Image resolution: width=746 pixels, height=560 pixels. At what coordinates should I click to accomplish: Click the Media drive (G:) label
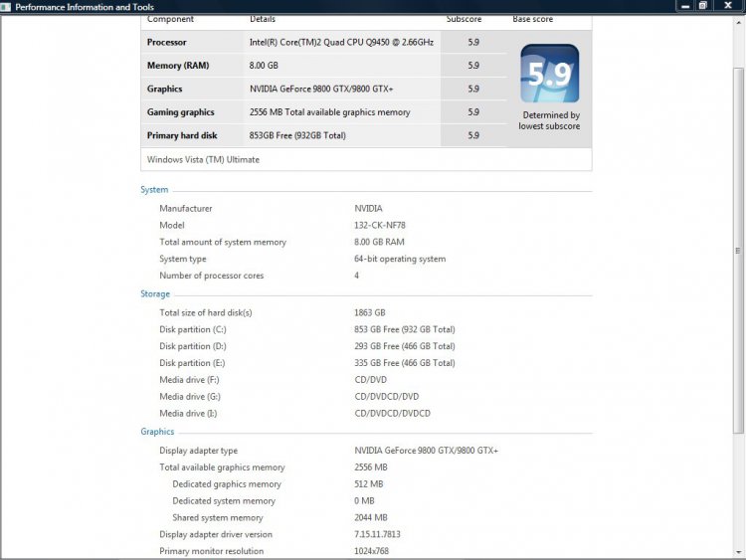190,396
